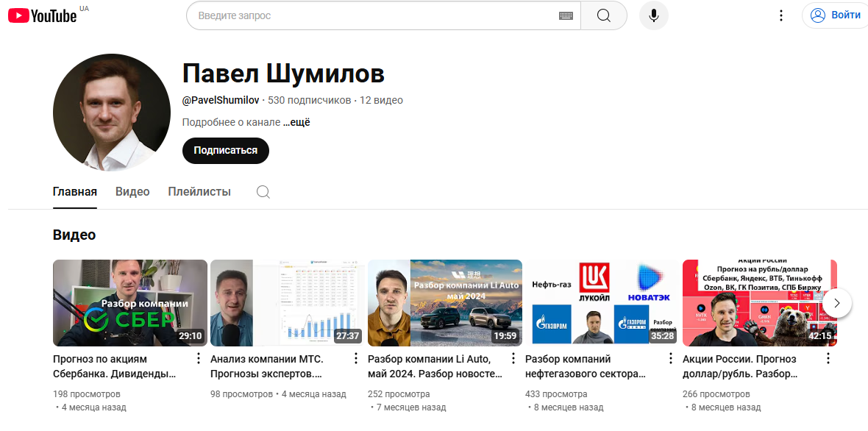Open the three-dot settings menu near Войти
868x431 pixels.
point(781,15)
